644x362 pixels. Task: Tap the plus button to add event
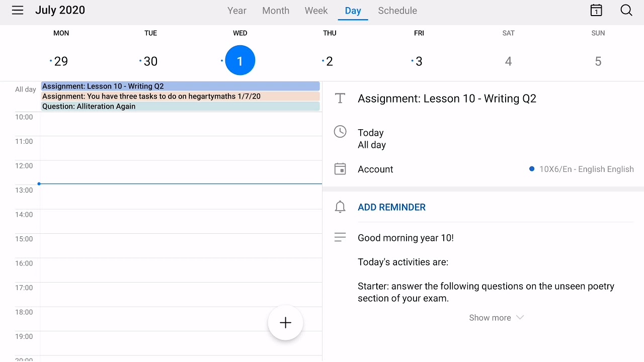[285, 323]
